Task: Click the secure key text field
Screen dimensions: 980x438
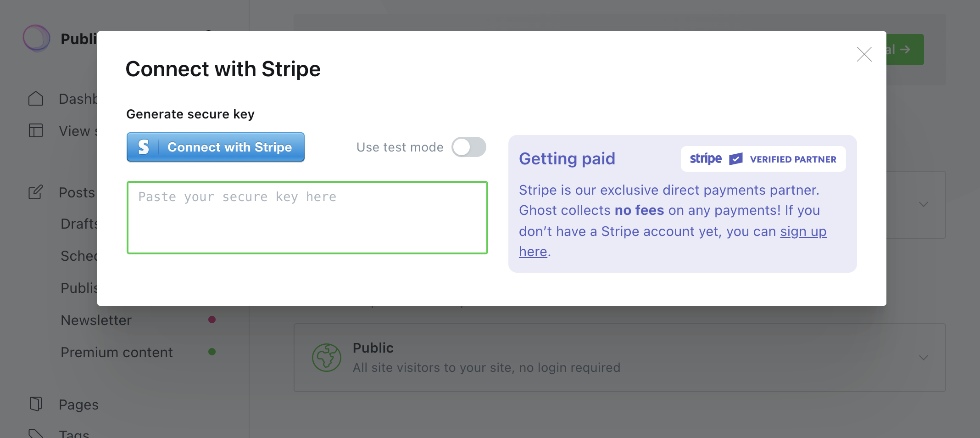Action: point(307,218)
